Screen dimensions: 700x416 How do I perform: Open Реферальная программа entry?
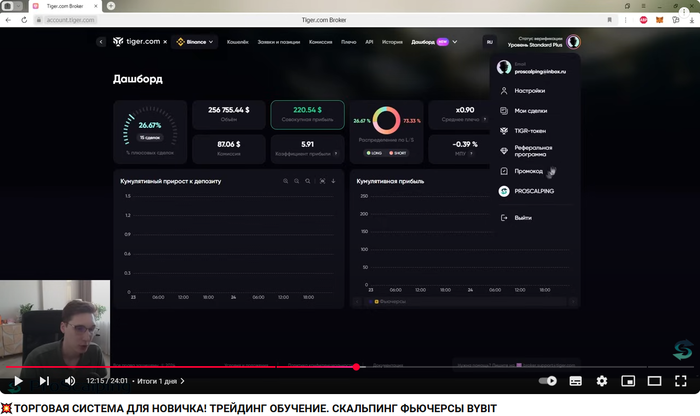[x=534, y=151]
